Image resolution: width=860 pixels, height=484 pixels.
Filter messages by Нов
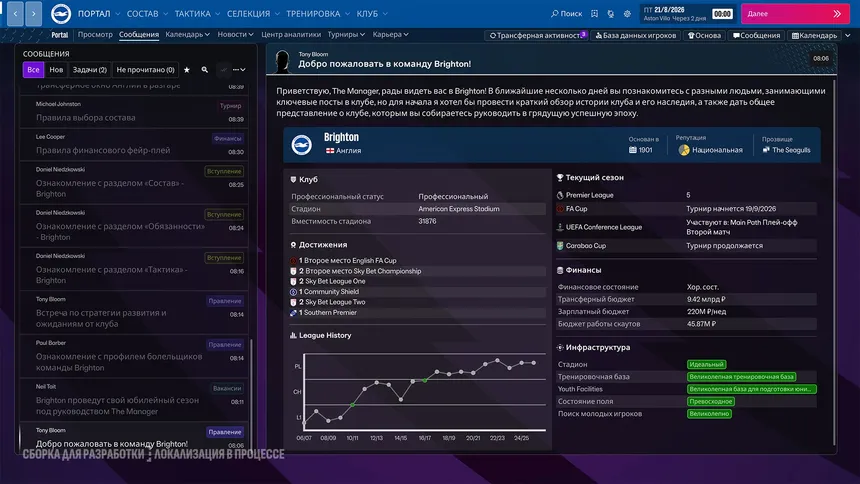[x=56, y=70]
